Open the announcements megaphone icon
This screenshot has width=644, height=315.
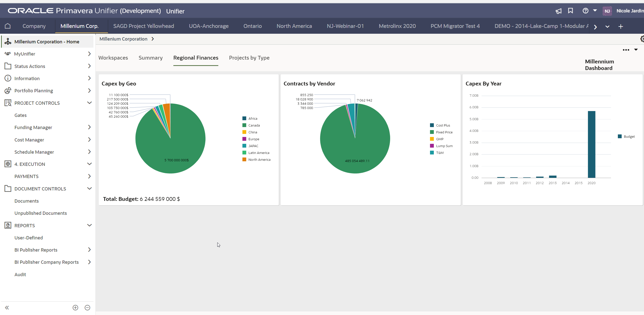[558, 11]
